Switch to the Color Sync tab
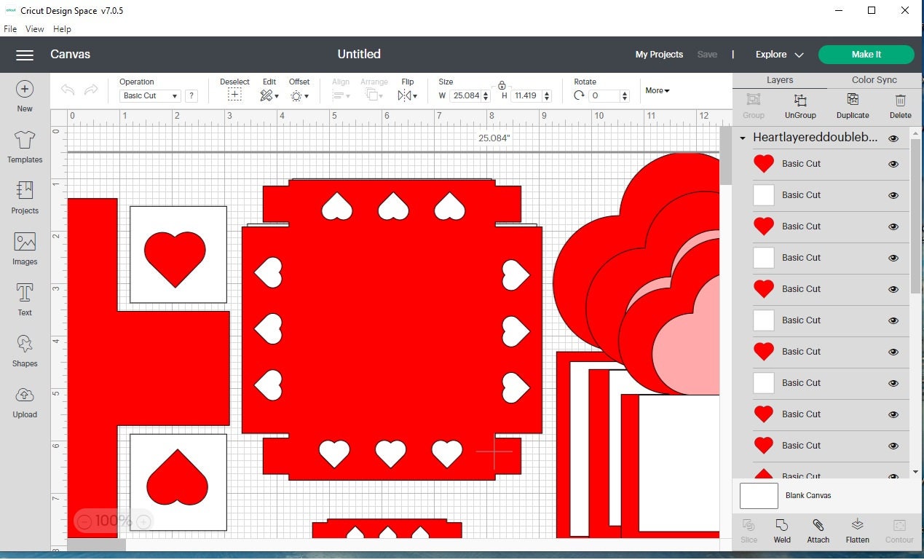The height and width of the screenshot is (560, 924). point(874,80)
